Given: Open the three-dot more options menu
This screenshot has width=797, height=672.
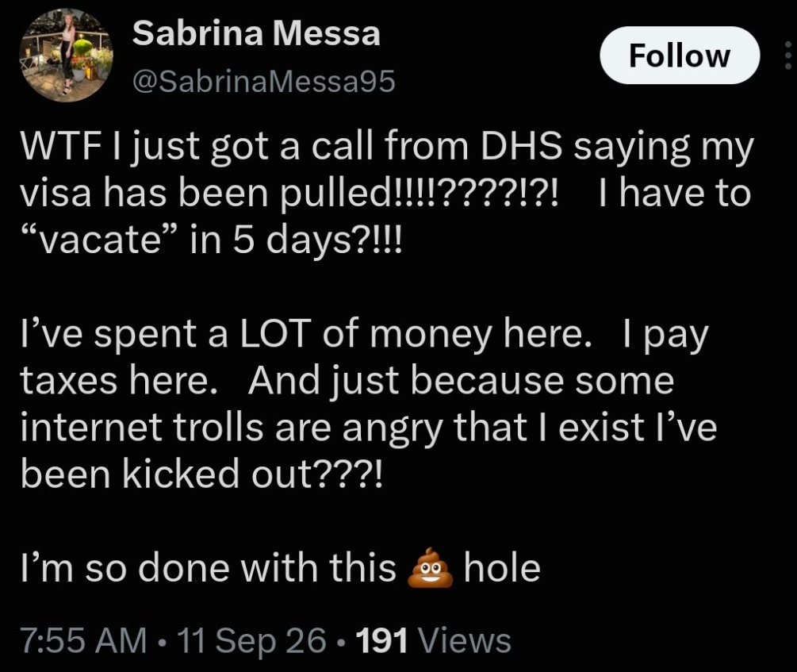Looking at the screenshot, I should [x=787, y=56].
